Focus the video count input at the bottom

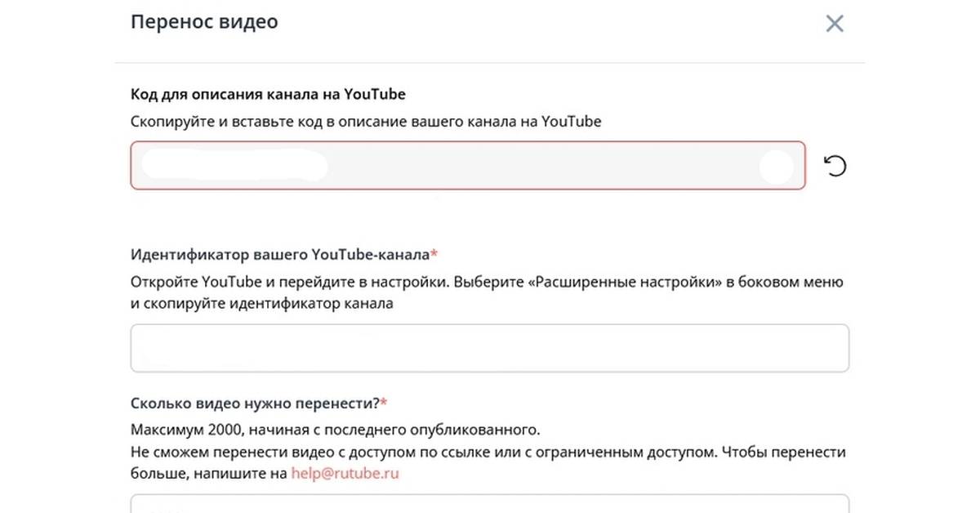[x=489, y=503]
